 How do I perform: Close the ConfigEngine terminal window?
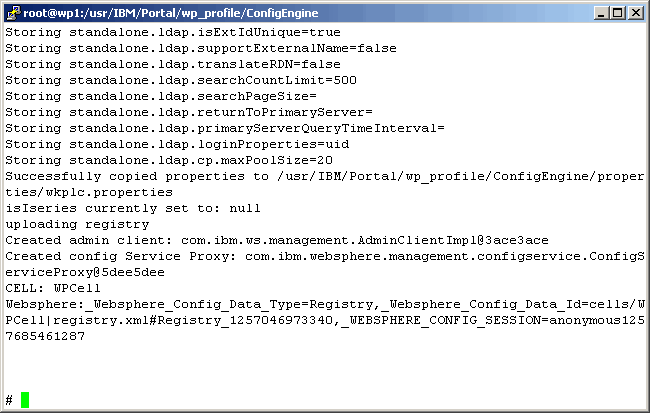point(634,12)
